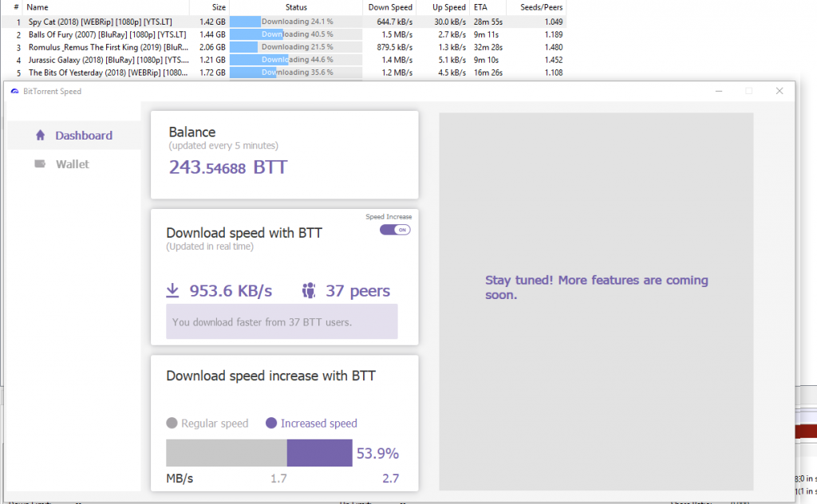Minimize the BitTorrent Speed window

pos(719,91)
